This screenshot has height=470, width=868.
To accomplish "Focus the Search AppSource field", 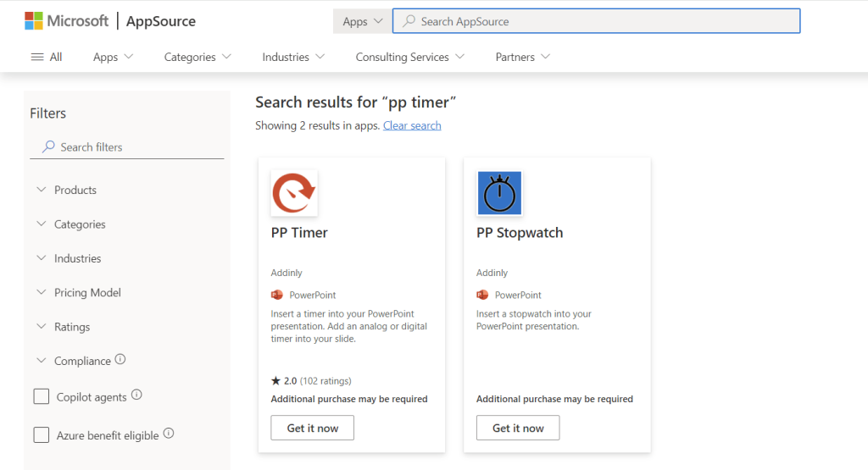I will pyautogui.click(x=602, y=21).
